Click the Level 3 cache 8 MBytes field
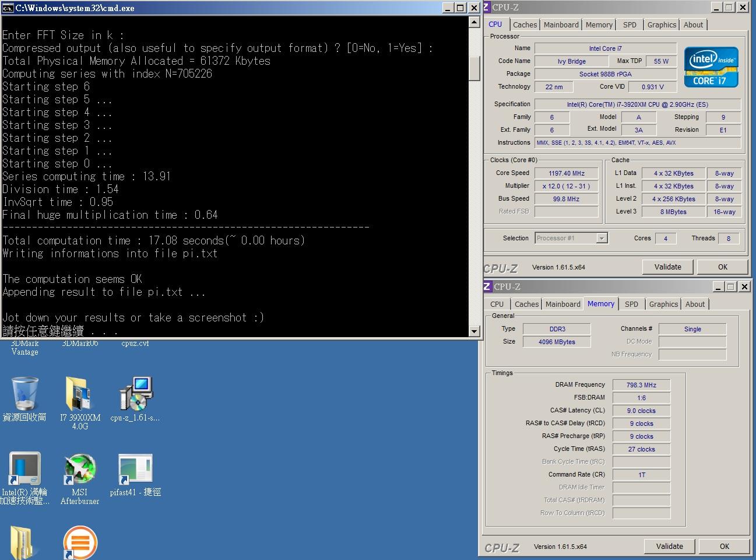This screenshot has height=560, width=756. click(x=673, y=212)
